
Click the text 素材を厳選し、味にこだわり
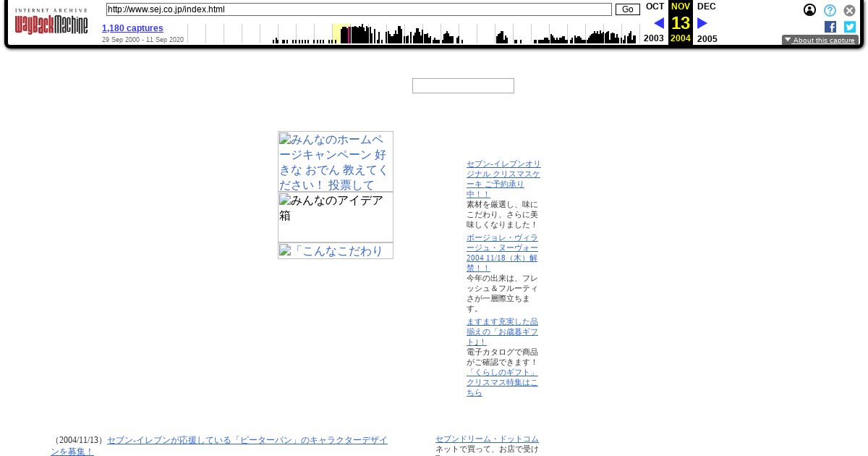(502, 215)
